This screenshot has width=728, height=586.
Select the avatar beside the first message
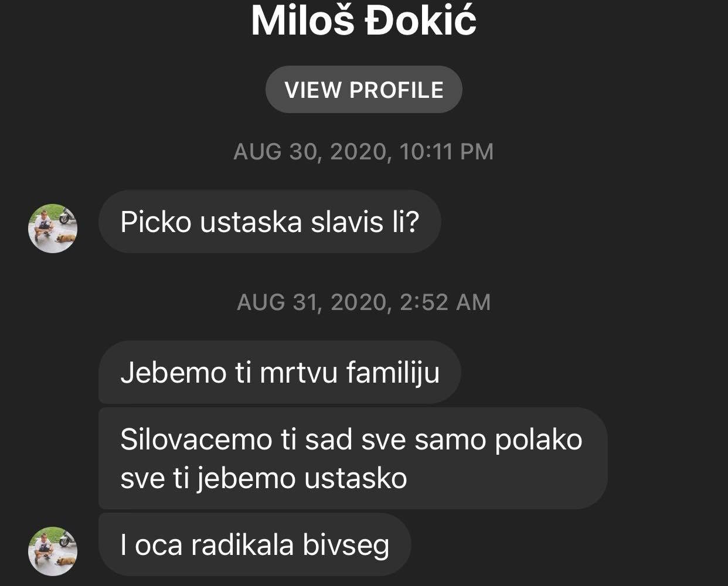pyautogui.click(x=53, y=229)
